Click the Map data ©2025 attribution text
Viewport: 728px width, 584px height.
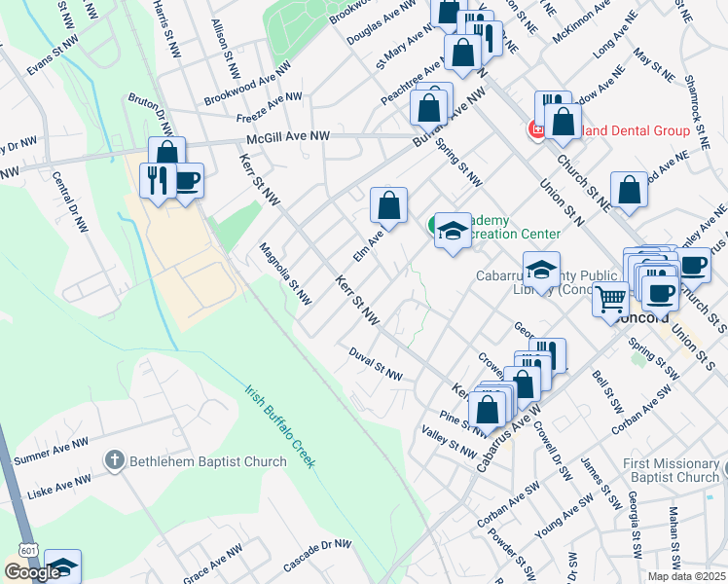point(687,576)
